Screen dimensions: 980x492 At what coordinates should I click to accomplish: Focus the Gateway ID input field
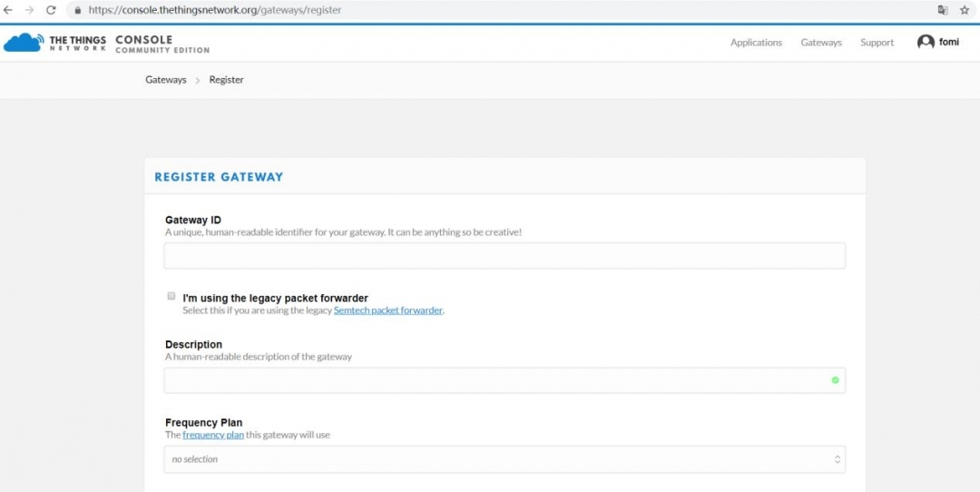(x=505, y=256)
